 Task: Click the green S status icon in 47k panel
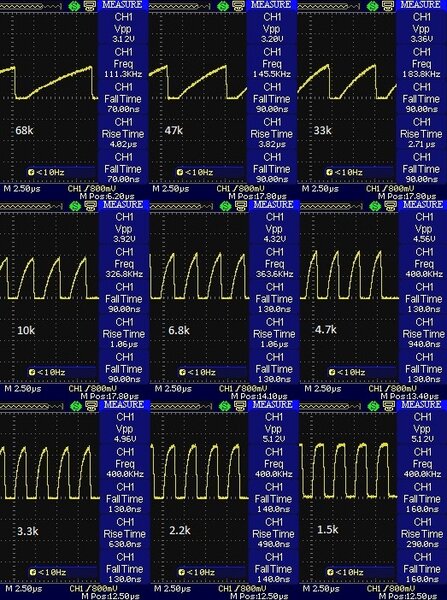click(222, 6)
